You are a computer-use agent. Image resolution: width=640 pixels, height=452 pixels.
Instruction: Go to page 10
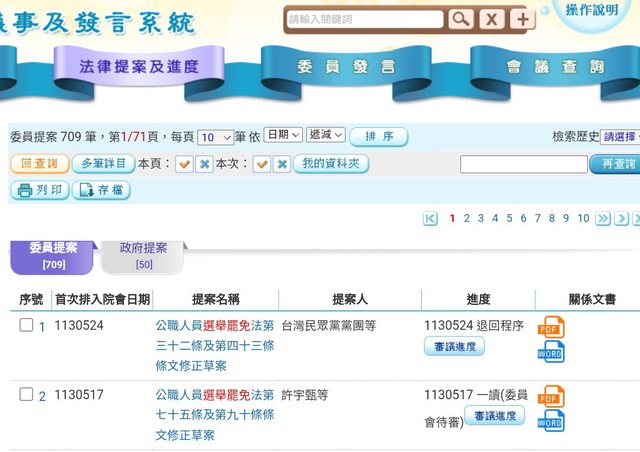(583, 218)
